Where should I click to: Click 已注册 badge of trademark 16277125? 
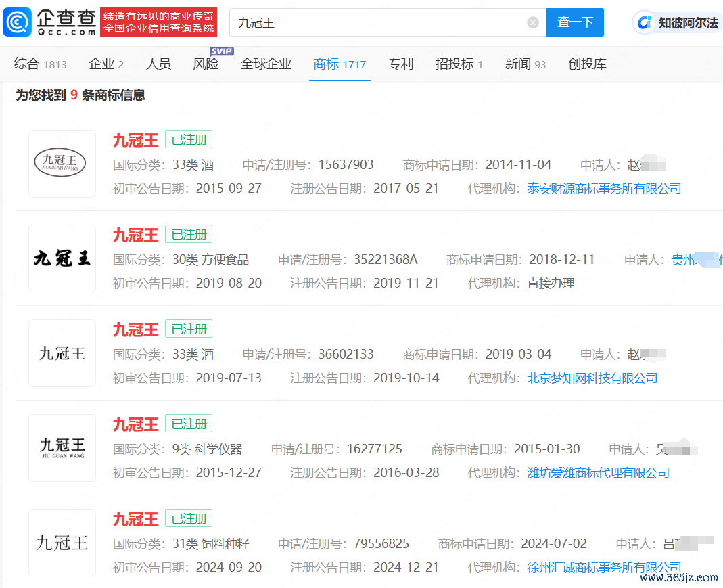[x=189, y=424]
